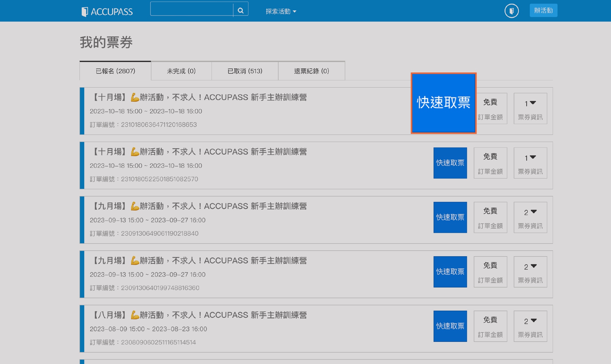The image size is (611, 364).
Task: Open the user profile avatar icon
Action: [x=511, y=11]
